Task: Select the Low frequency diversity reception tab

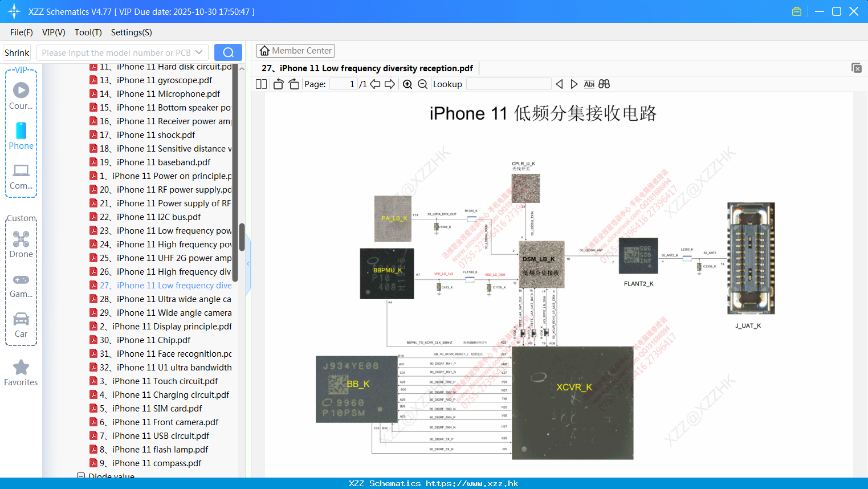Action: coord(367,68)
